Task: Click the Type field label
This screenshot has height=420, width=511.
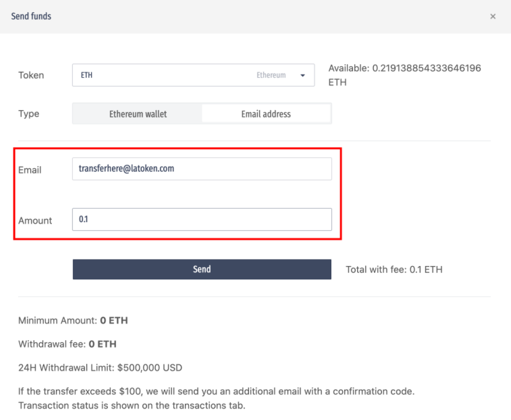Action: [29, 114]
